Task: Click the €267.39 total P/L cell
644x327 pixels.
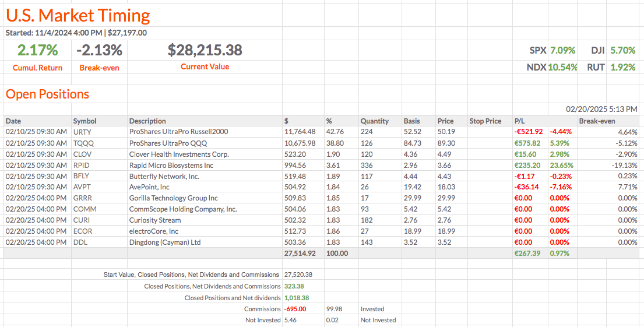Action: (x=527, y=254)
